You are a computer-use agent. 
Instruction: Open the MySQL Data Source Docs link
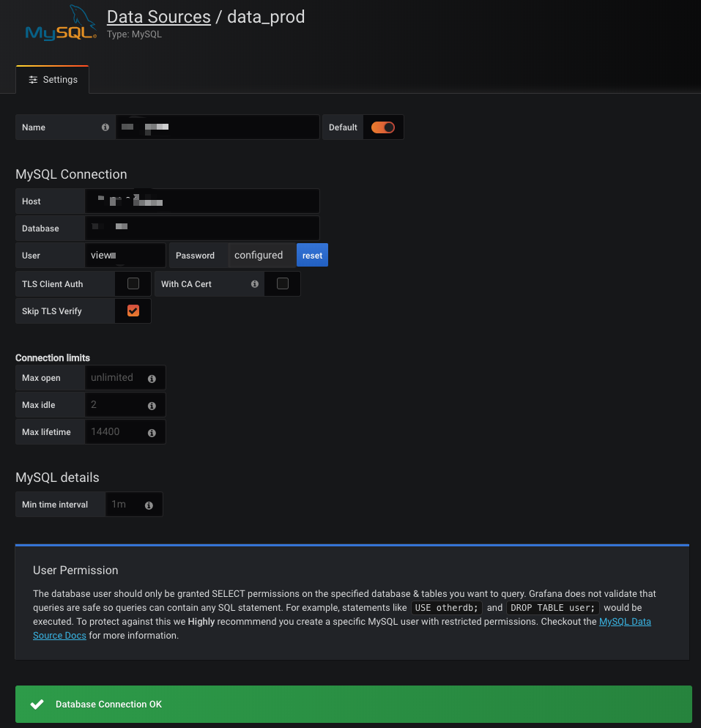[x=341, y=628]
